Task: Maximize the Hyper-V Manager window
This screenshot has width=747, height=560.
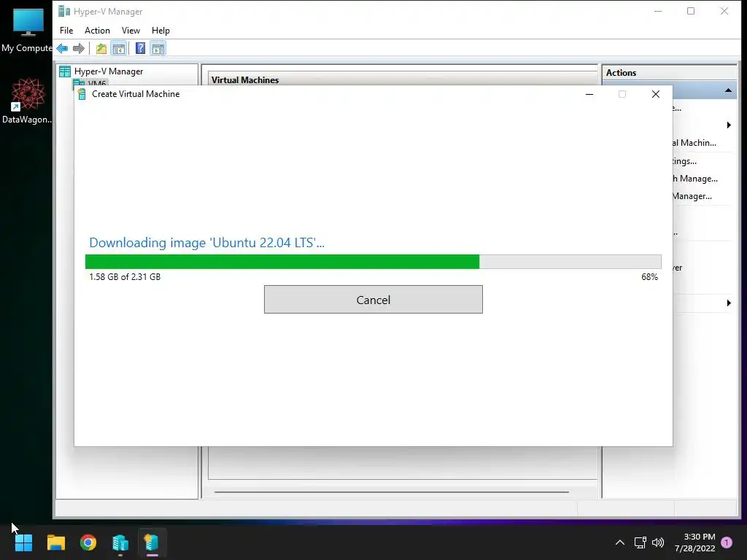Action: point(691,11)
